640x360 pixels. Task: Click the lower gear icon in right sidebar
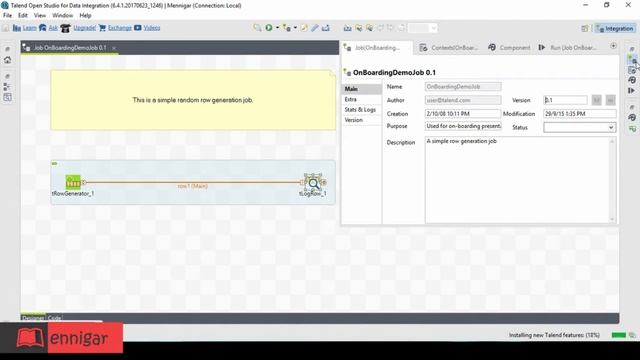click(x=632, y=118)
